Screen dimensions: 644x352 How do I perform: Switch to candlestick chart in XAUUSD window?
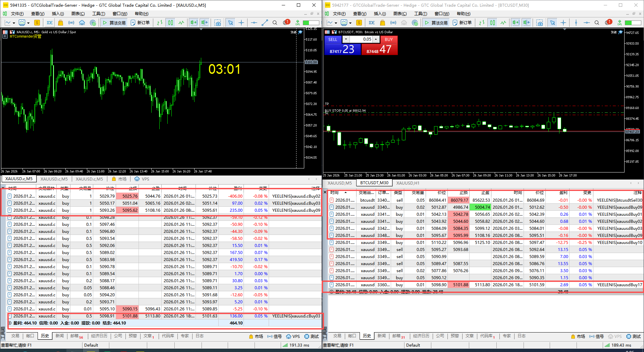[x=170, y=23]
